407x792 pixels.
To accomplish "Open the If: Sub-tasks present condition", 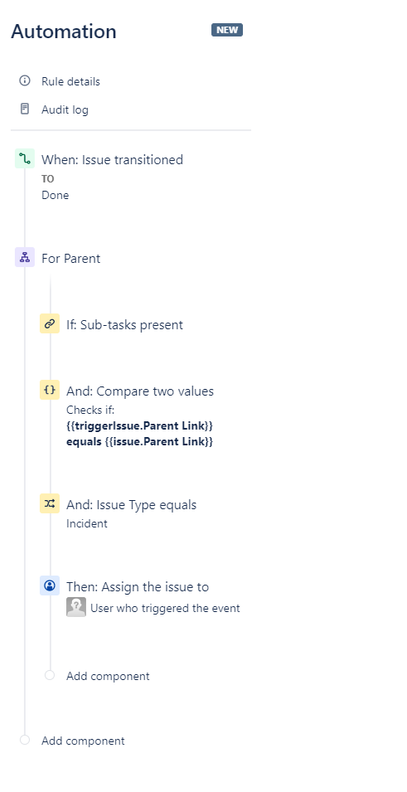I will (x=124, y=324).
